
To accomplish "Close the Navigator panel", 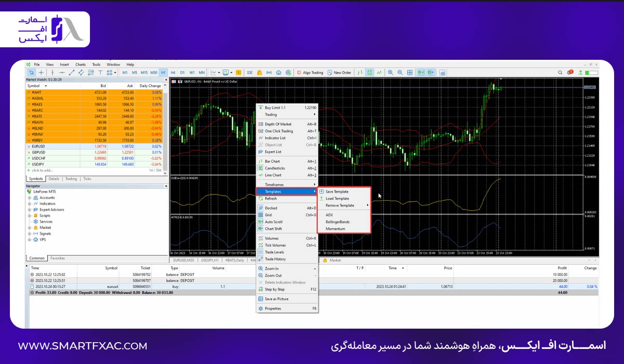I will pos(166,186).
